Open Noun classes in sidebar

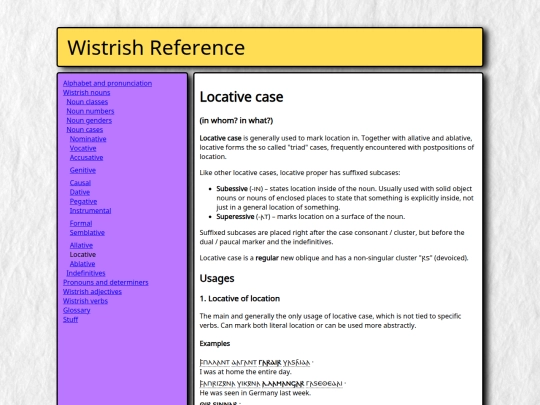tap(87, 102)
